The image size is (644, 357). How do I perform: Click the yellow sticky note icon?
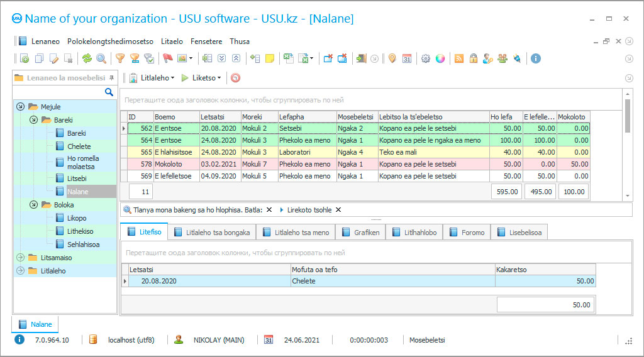coord(270,58)
